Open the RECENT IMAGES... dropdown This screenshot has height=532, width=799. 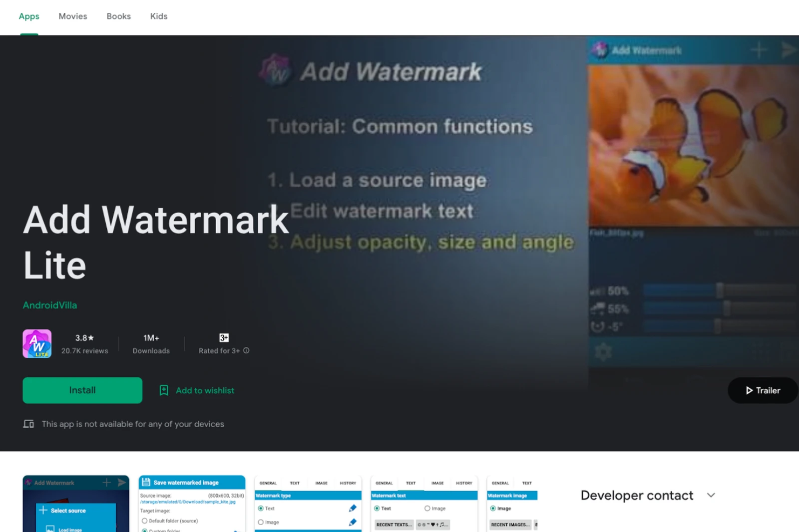point(510,524)
